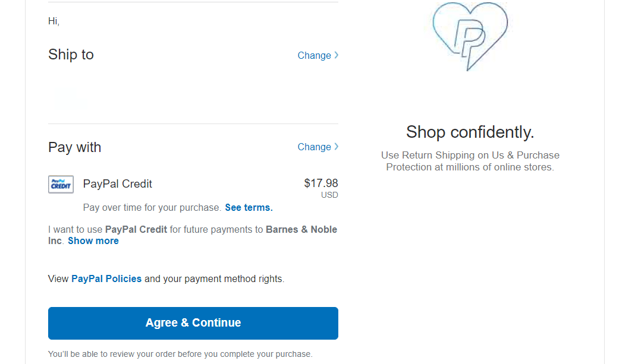Click the Shop confidently heading
Screen dimensions: 635x364
click(x=470, y=132)
